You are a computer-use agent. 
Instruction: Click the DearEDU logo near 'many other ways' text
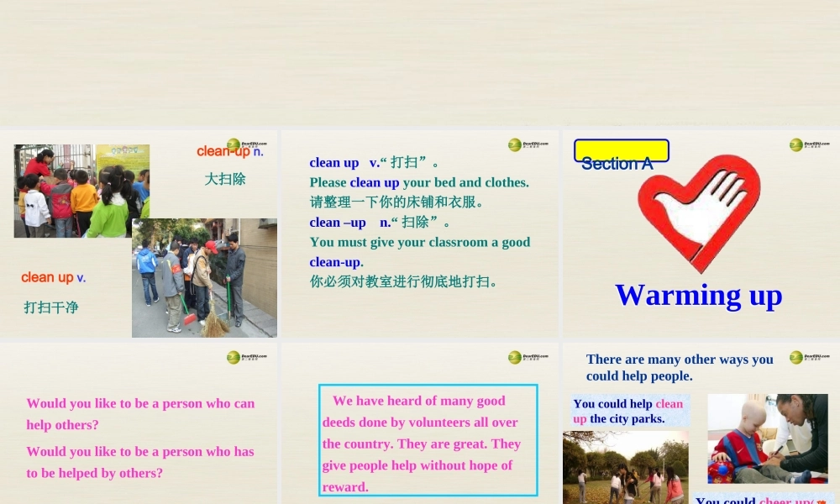coord(796,356)
